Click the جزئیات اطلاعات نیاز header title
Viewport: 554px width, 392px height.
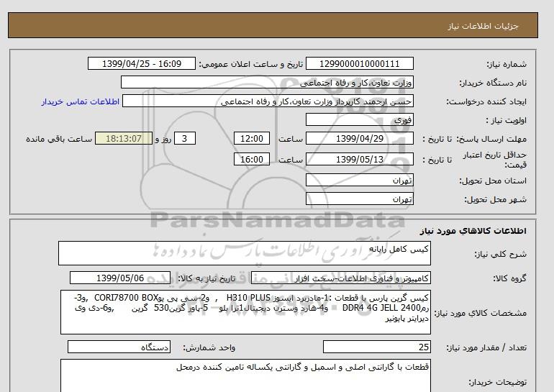tap(483, 26)
